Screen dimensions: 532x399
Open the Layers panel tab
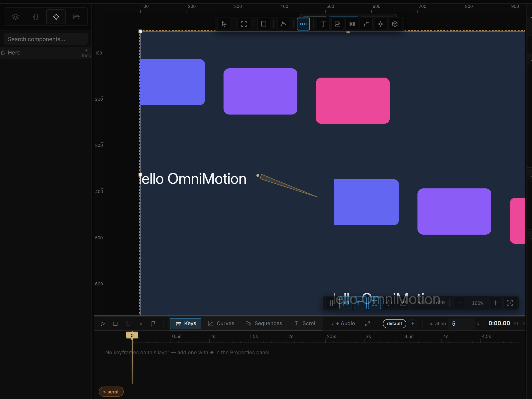[x=15, y=17]
